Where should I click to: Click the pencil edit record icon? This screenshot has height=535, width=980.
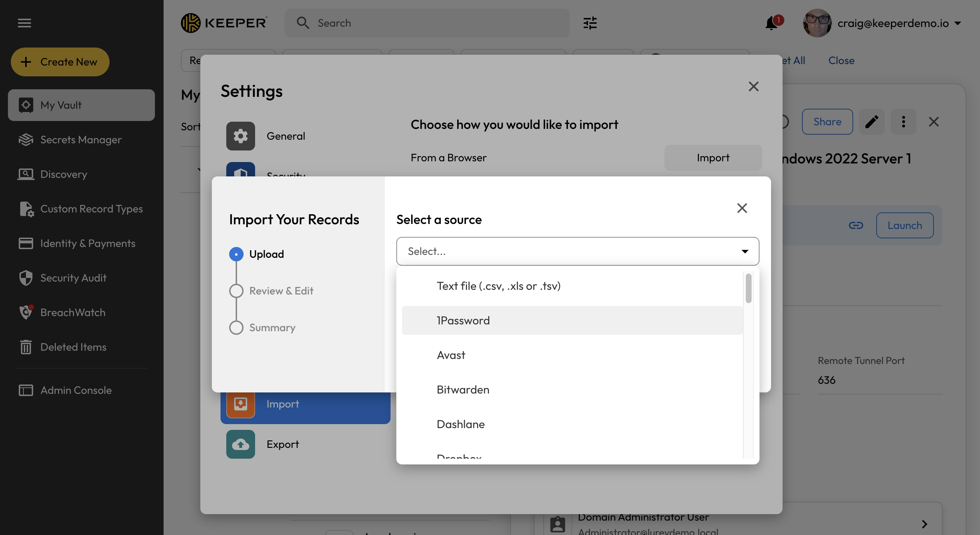click(872, 122)
